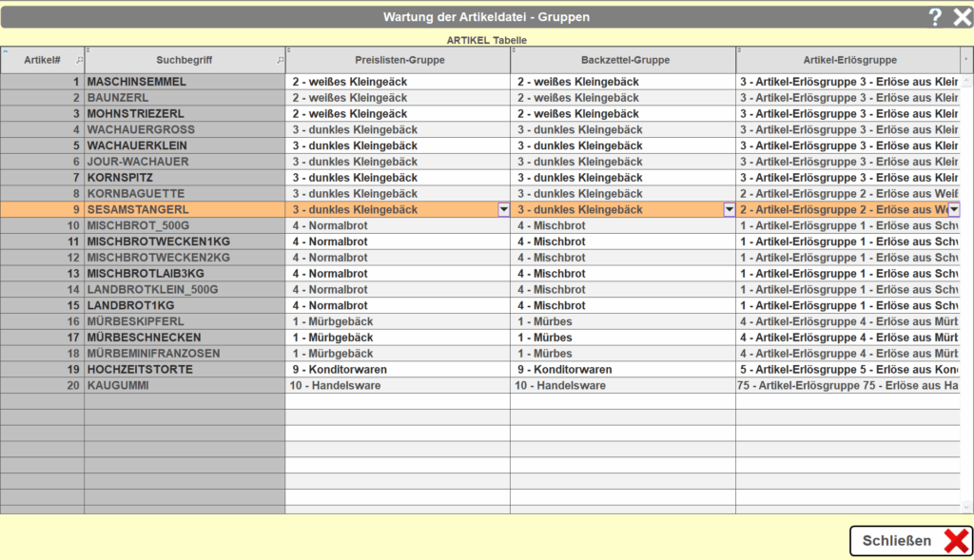This screenshot has width=974, height=560.
Task: Select the MISCHBROTLAIB3KG article
Action: point(185,274)
